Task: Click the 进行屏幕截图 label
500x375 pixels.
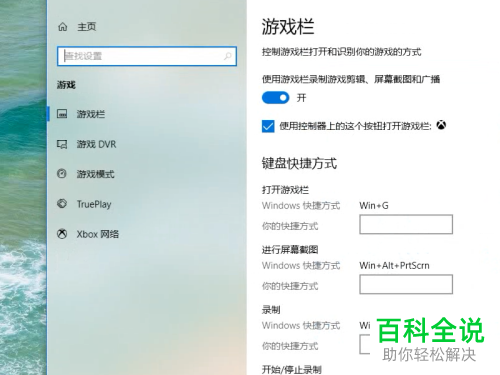Action: pos(290,250)
